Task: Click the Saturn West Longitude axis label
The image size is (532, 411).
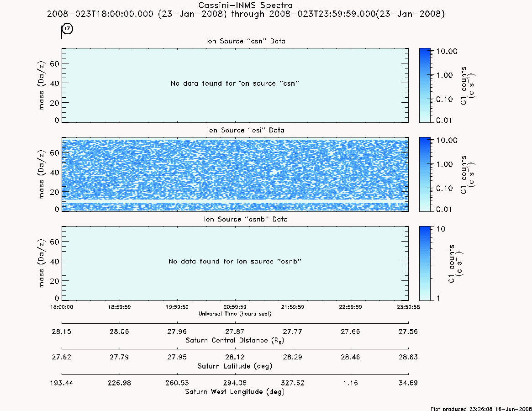Action: (235, 392)
